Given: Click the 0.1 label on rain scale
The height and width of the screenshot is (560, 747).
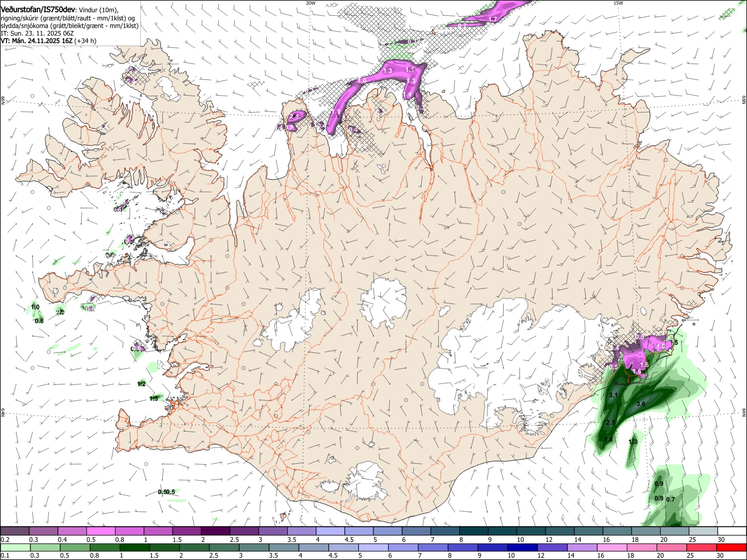Looking at the screenshot, I should pyautogui.click(x=5, y=555).
